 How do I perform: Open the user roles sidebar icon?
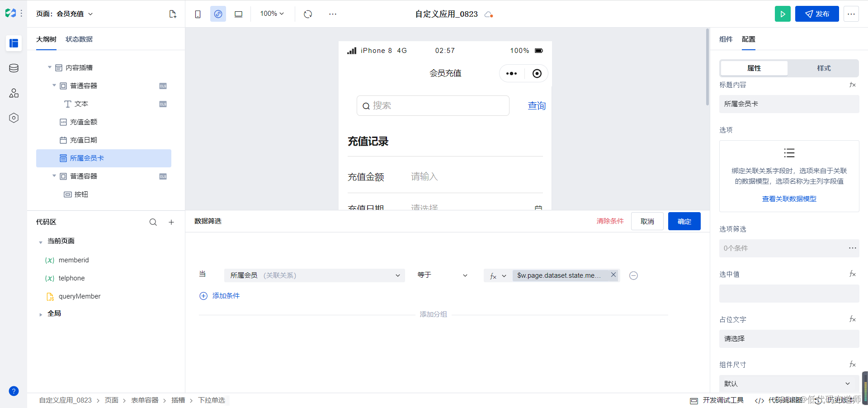pos(14,93)
